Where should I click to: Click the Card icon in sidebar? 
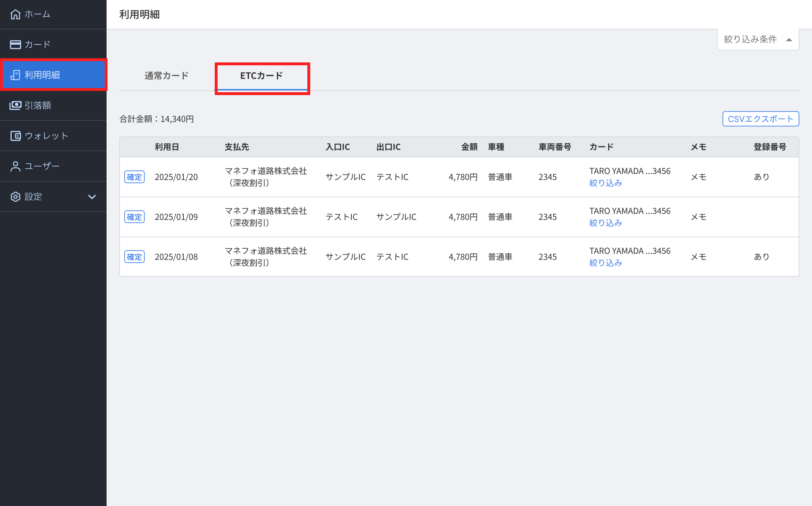point(16,44)
